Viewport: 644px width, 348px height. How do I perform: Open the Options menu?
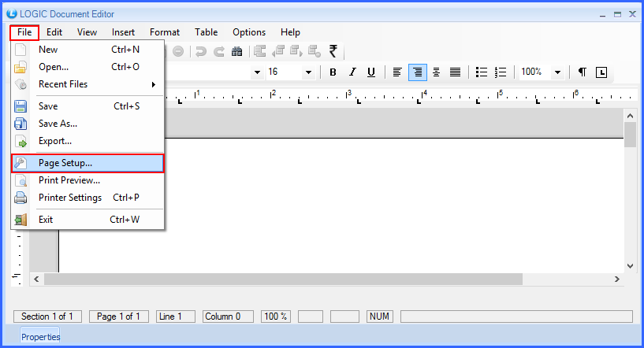(x=249, y=32)
